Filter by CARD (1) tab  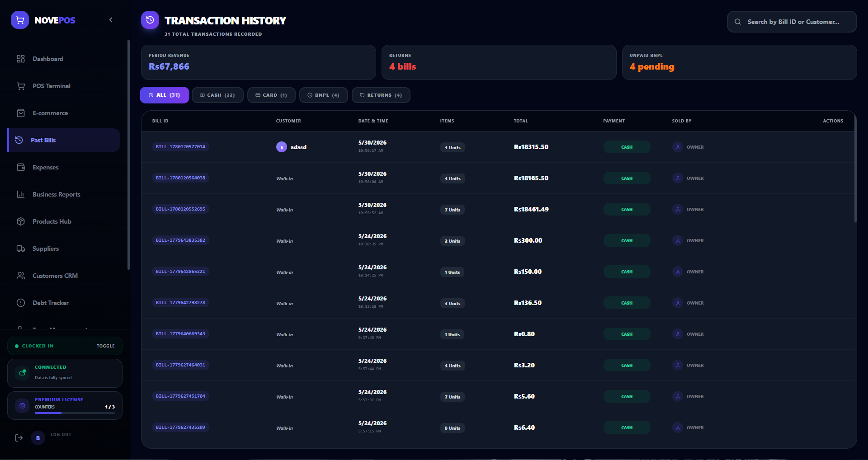(x=271, y=95)
